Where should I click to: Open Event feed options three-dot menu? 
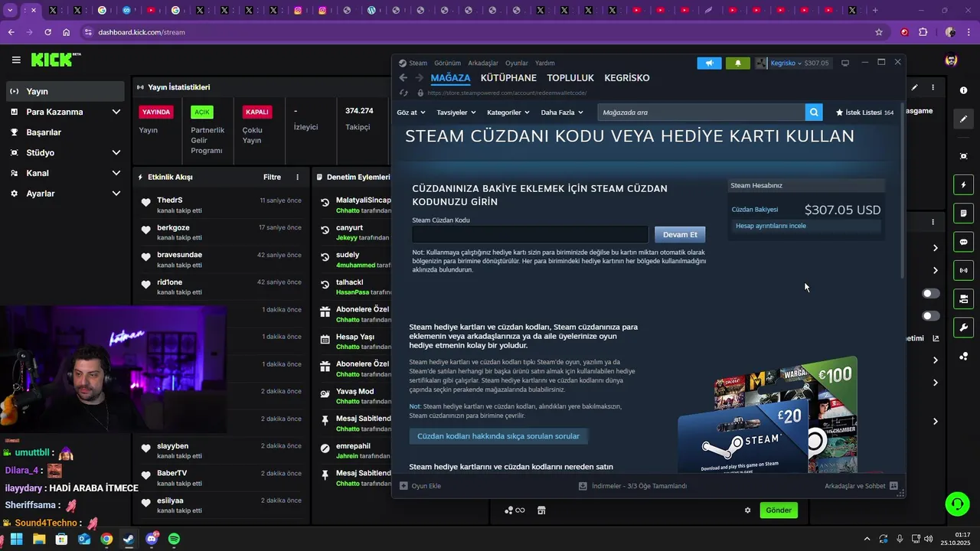(x=298, y=177)
